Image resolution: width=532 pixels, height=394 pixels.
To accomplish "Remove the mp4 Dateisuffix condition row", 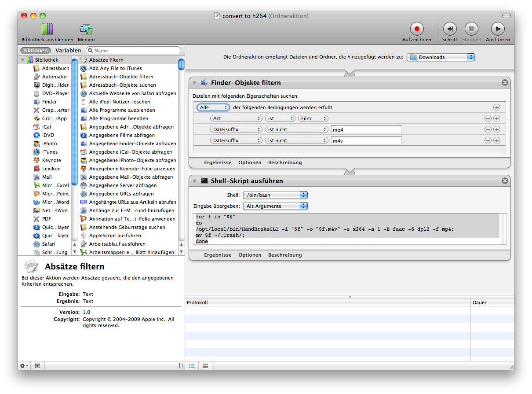I will pyautogui.click(x=488, y=129).
